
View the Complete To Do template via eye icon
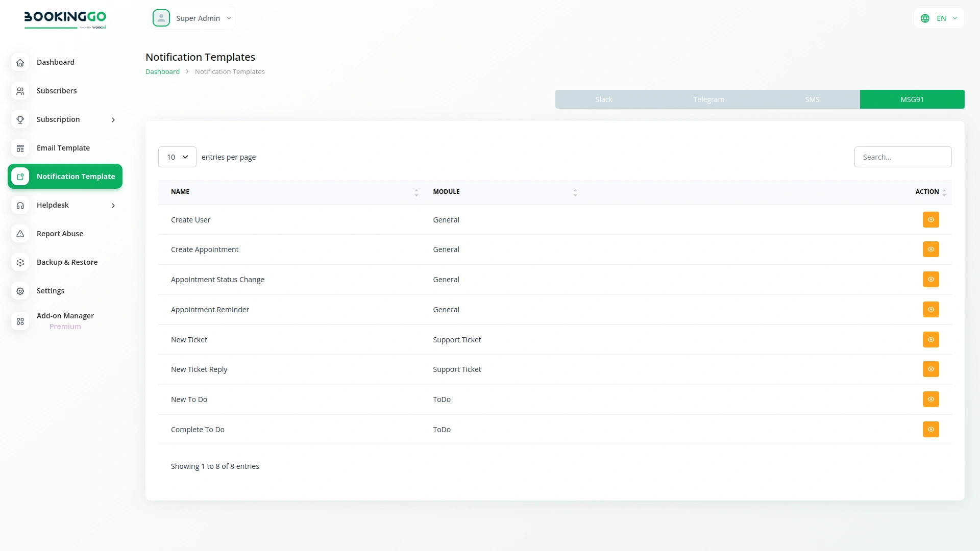point(930,430)
